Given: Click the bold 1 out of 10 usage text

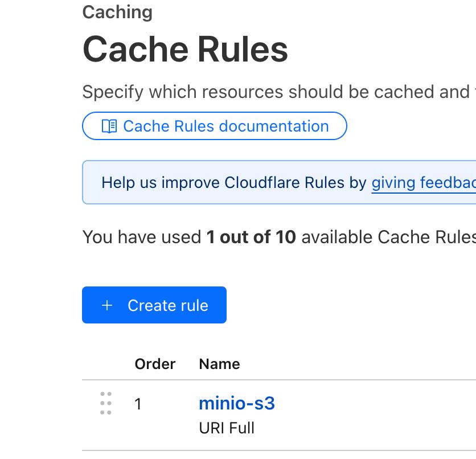Looking at the screenshot, I should point(251,237).
